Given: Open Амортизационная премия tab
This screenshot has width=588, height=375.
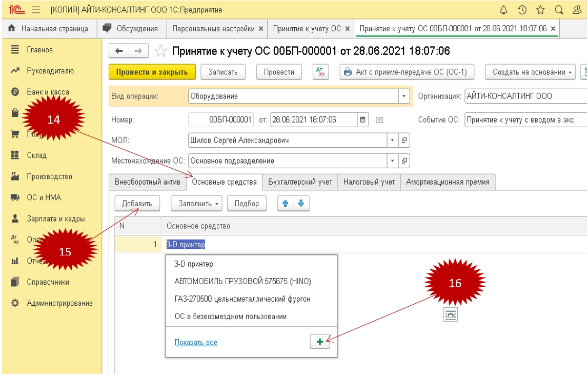Looking at the screenshot, I should tap(448, 182).
